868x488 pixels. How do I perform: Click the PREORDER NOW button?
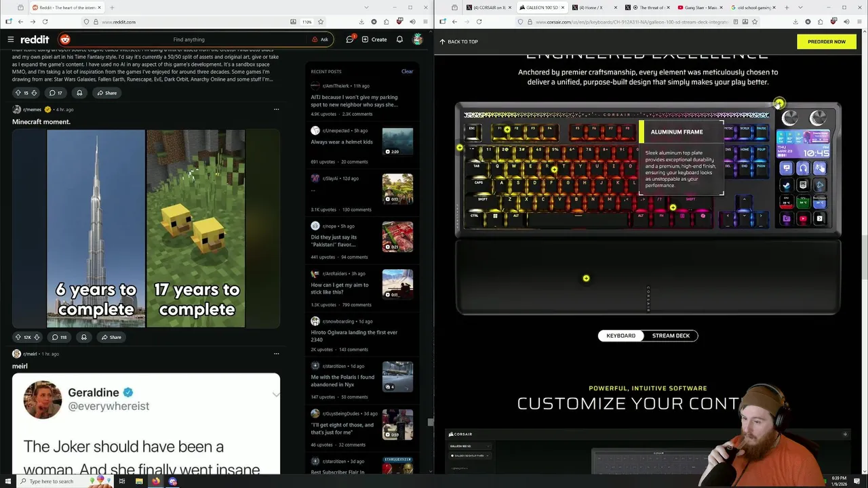pyautogui.click(x=826, y=41)
